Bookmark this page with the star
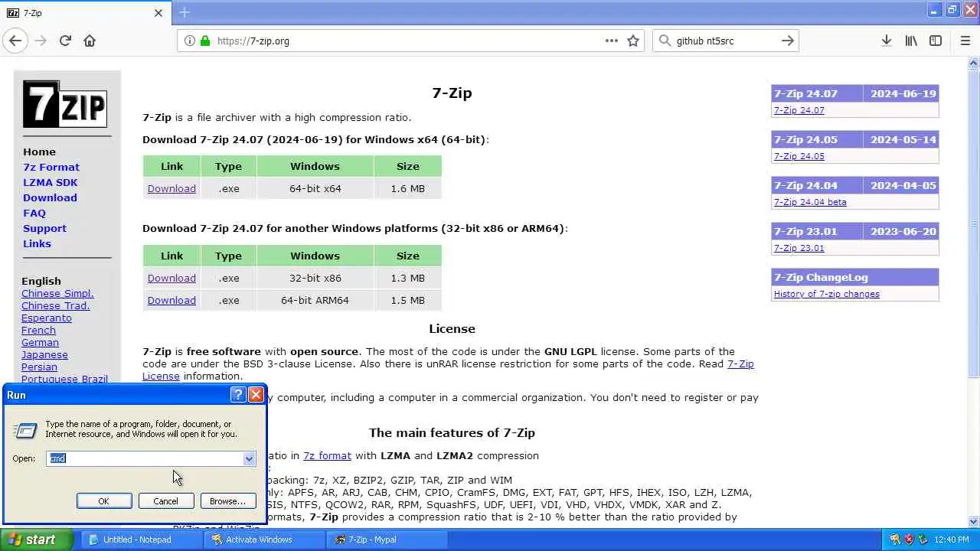Screen dimensions: 980x551 coord(633,41)
